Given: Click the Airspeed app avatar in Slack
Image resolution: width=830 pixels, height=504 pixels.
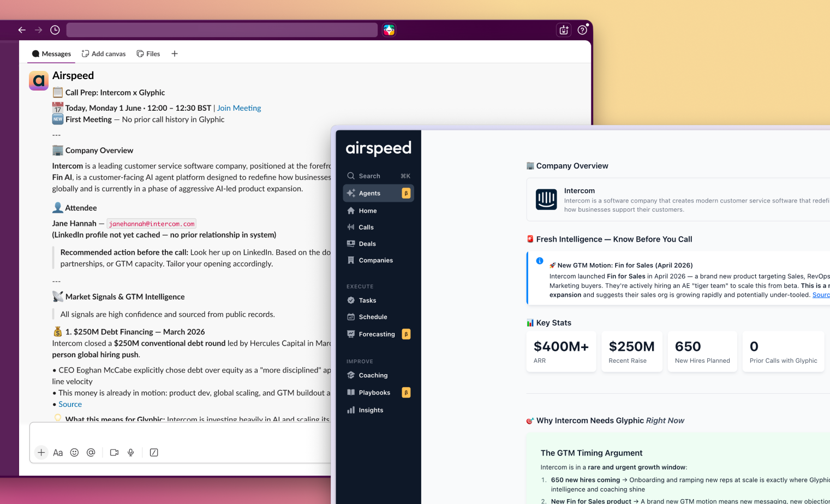Looking at the screenshot, I should (39, 81).
